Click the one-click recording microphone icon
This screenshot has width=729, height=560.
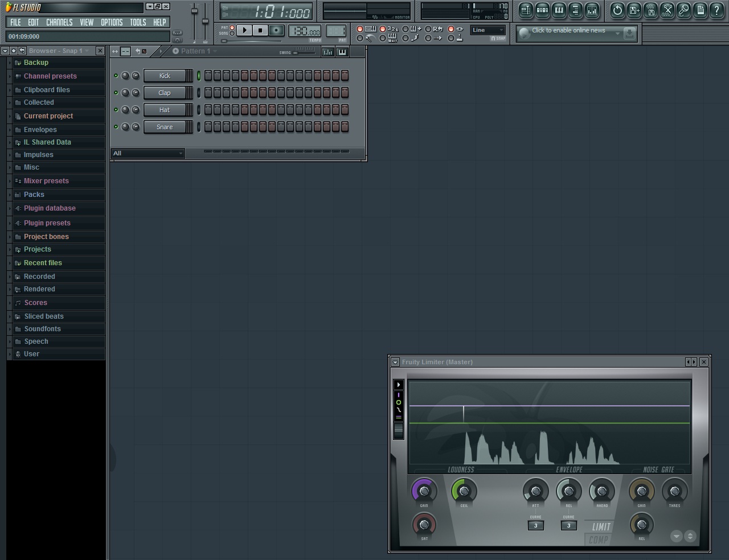pyautogui.click(x=683, y=10)
